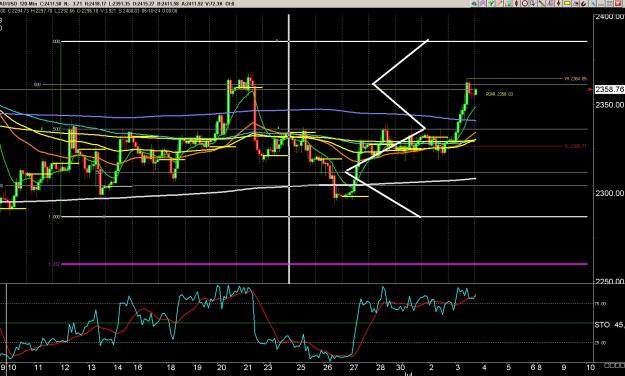
Task: Click the date label 19 on time axis
Action: pos(197,367)
